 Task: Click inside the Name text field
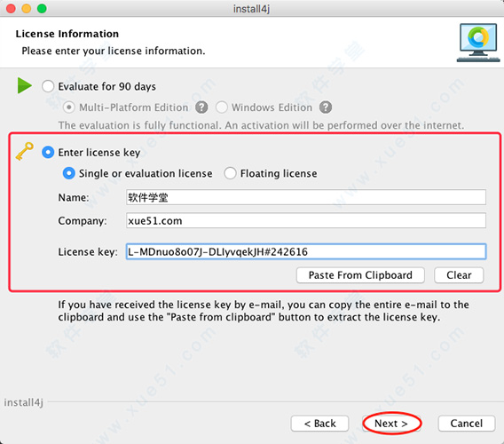click(x=305, y=197)
